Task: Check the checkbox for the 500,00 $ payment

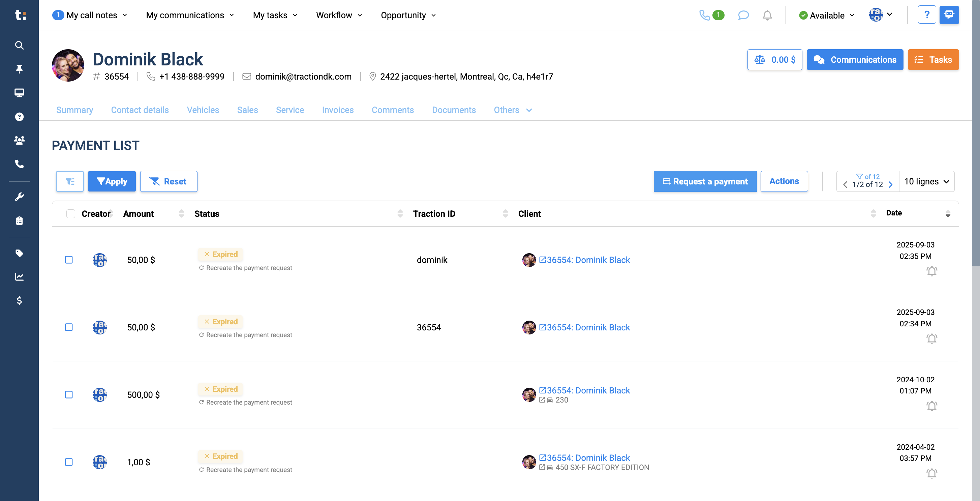Action: 69,395
